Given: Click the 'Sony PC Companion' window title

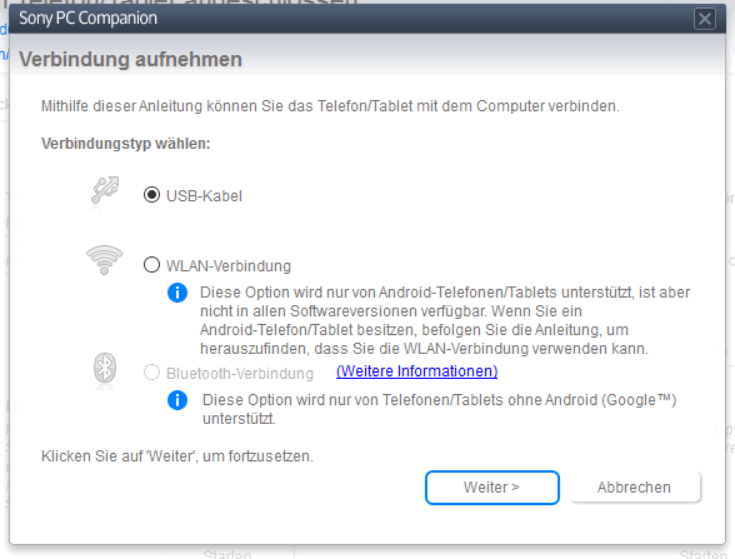Looking at the screenshot, I should click(88, 18).
